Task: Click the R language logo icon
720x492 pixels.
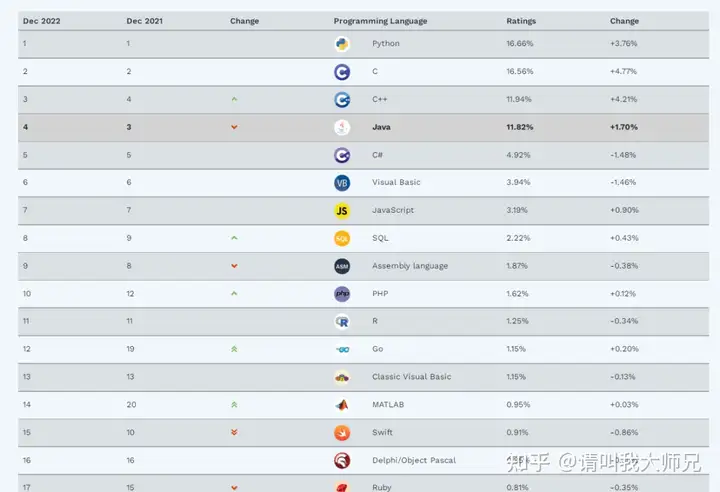Action: click(342, 322)
